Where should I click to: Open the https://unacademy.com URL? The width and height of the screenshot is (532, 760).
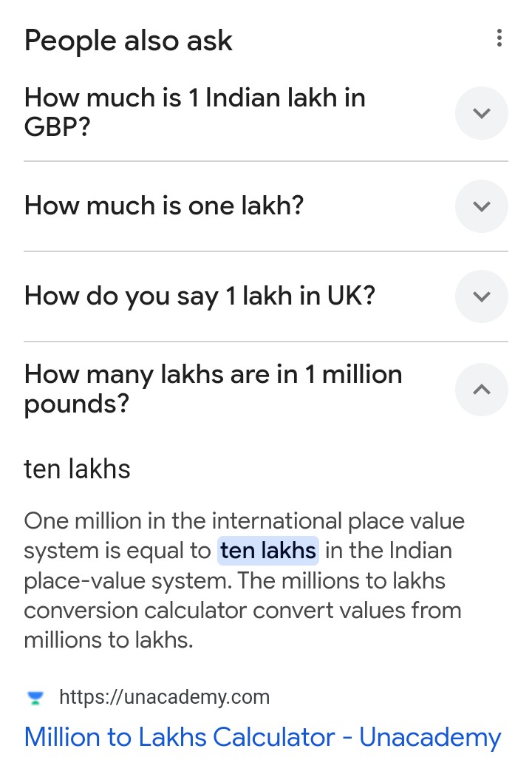[164, 696]
